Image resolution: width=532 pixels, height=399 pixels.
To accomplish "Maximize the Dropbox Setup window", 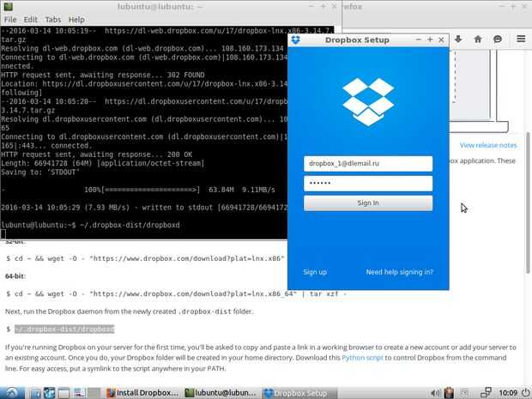I will coord(430,39).
